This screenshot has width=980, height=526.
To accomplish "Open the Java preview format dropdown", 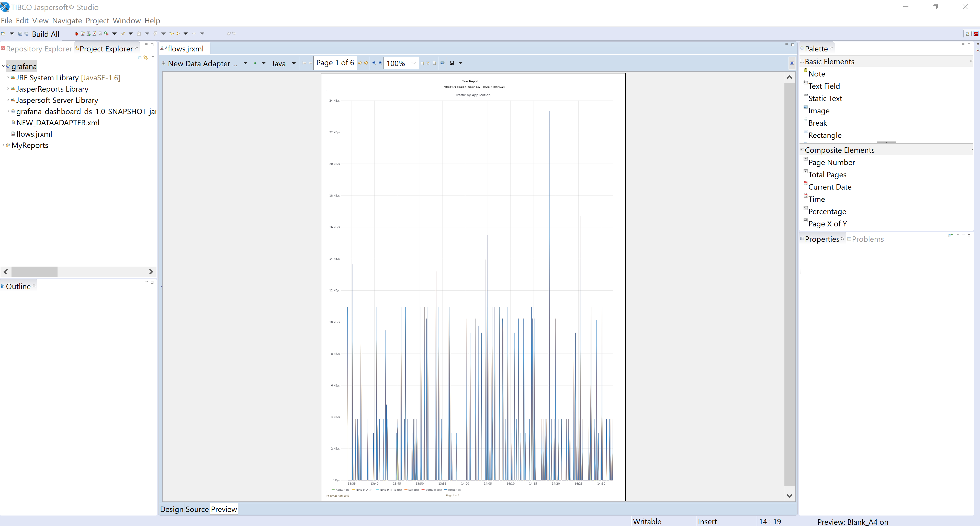I will pyautogui.click(x=294, y=63).
